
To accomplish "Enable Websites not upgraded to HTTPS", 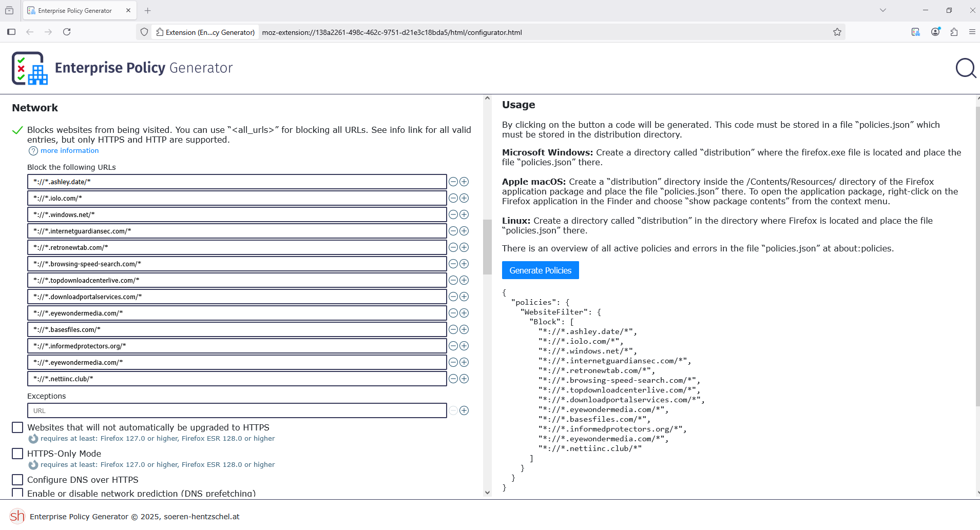I will coord(17,427).
